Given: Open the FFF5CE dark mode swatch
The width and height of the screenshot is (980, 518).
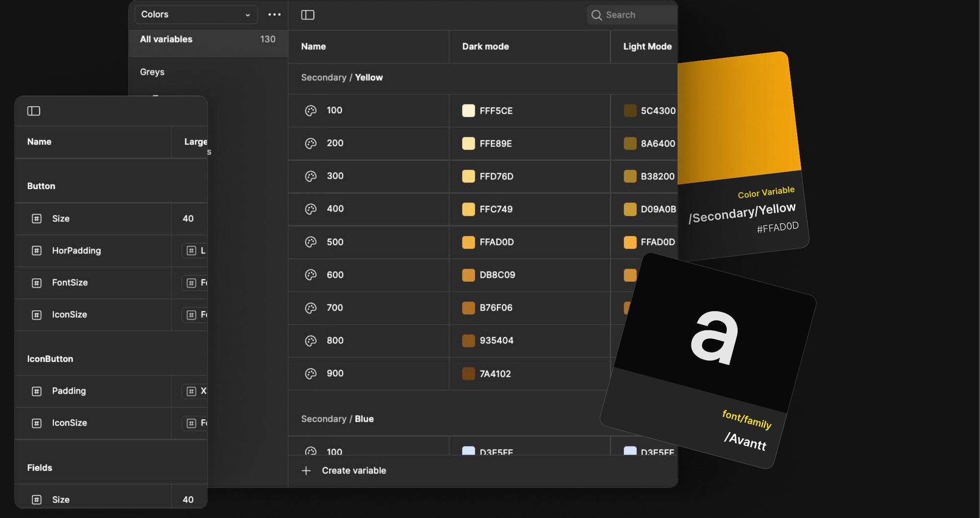Looking at the screenshot, I should pos(468,111).
